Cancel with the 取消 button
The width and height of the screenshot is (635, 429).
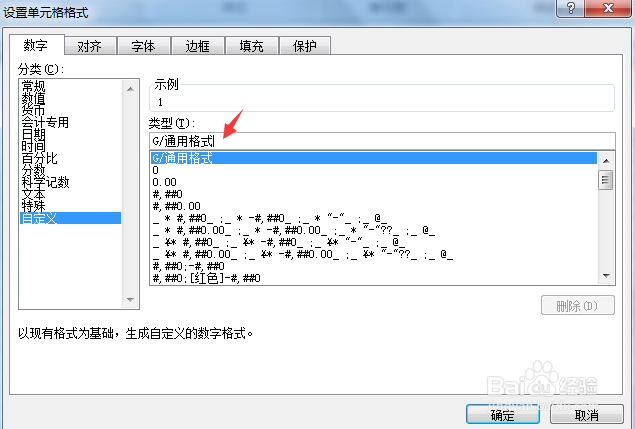pos(586,415)
